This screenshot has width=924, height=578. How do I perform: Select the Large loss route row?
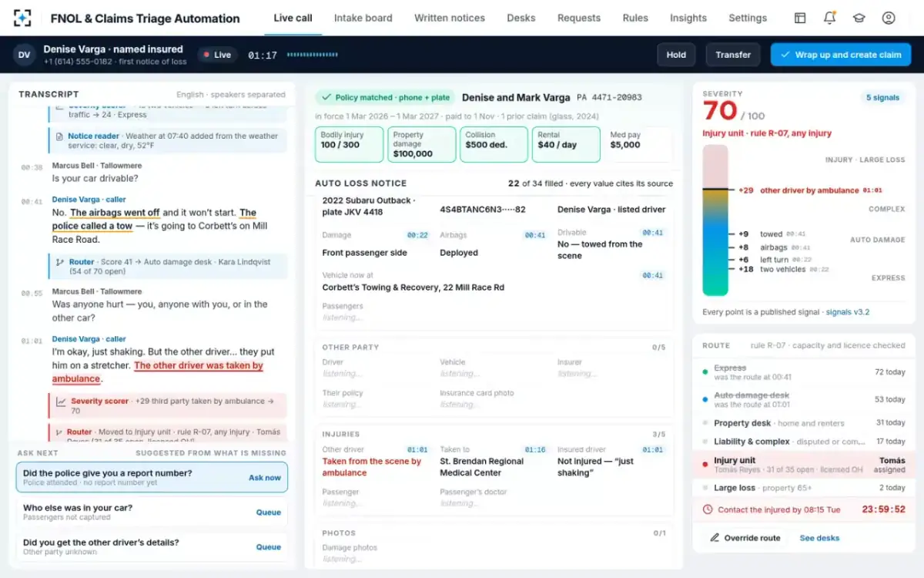804,488
